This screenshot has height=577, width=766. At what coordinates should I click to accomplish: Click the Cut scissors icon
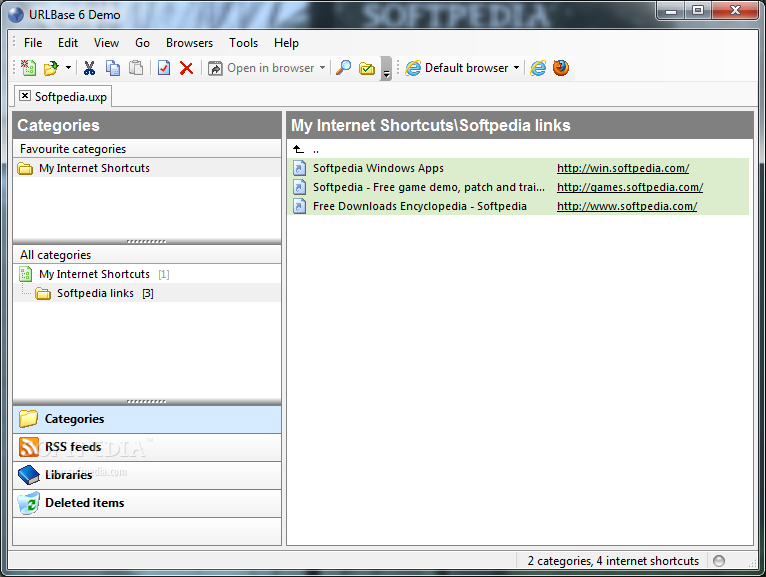pyautogui.click(x=89, y=68)
